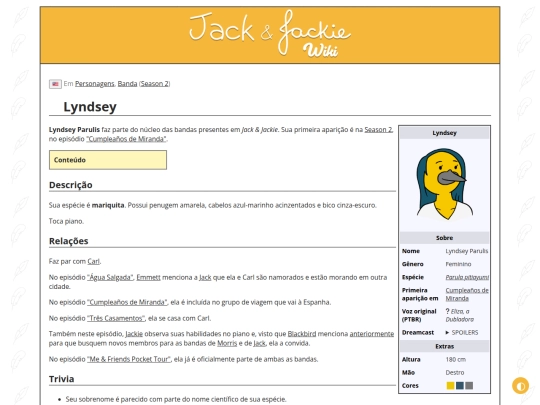Toggle the dark mode contrast button
Viewport: 540px width, 405px height.
click(x=520, y=386)
